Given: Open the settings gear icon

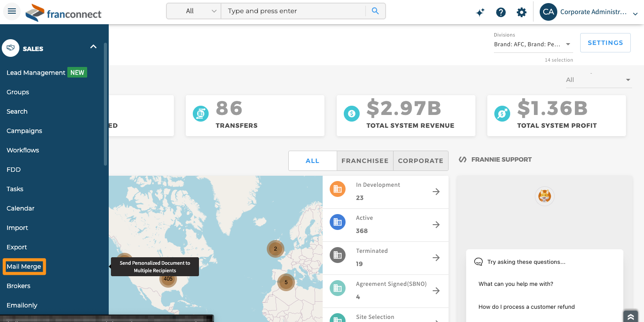Looking at the screenshot, I should (x=522, y=12).
